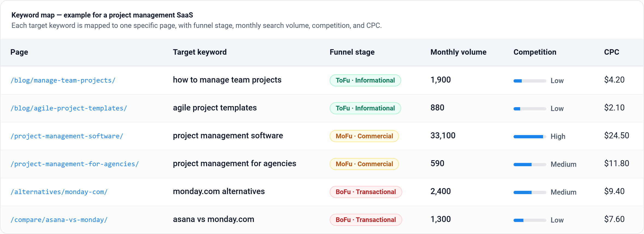This screenshot has height=234, width=644.
Task: Click the 'Keyword map' title heading
Action: click(x=102, y=15)
